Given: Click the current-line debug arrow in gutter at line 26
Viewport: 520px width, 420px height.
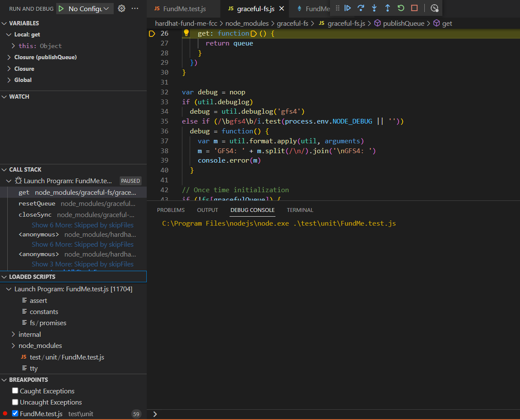Looking at the screenshot, I should (152, 33).
